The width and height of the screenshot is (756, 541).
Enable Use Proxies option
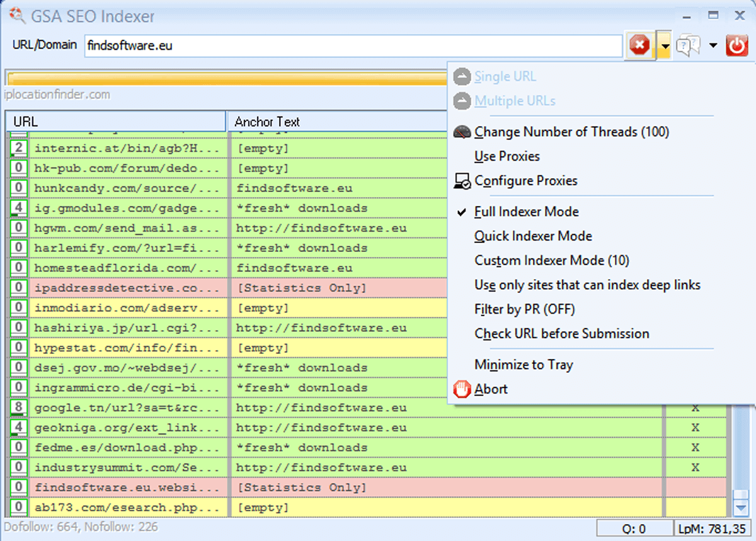click(x=507, y=156)
